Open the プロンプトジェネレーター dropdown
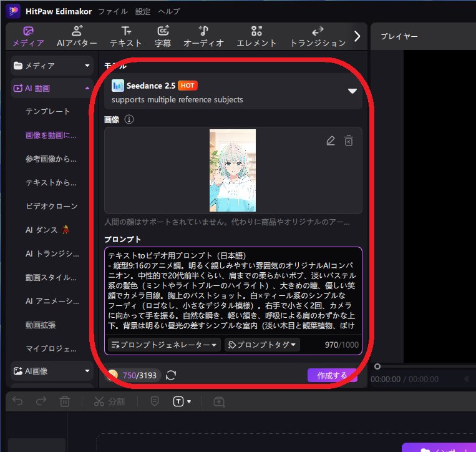 click(164, 345)
